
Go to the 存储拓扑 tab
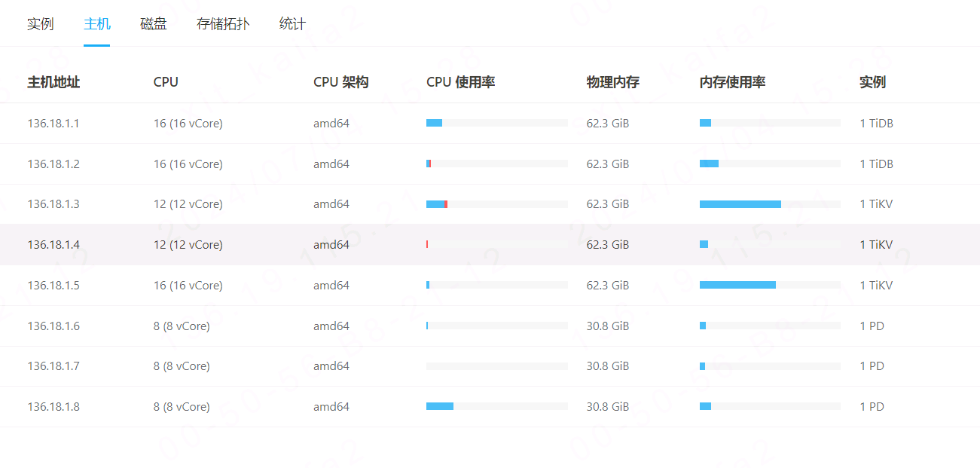click(223, 24)
